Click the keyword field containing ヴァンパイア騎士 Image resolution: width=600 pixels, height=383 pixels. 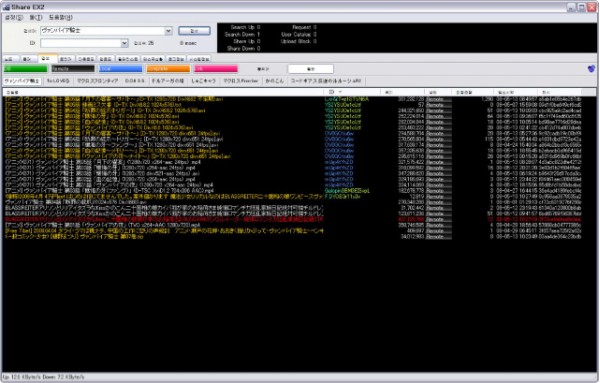click(103, 31)
